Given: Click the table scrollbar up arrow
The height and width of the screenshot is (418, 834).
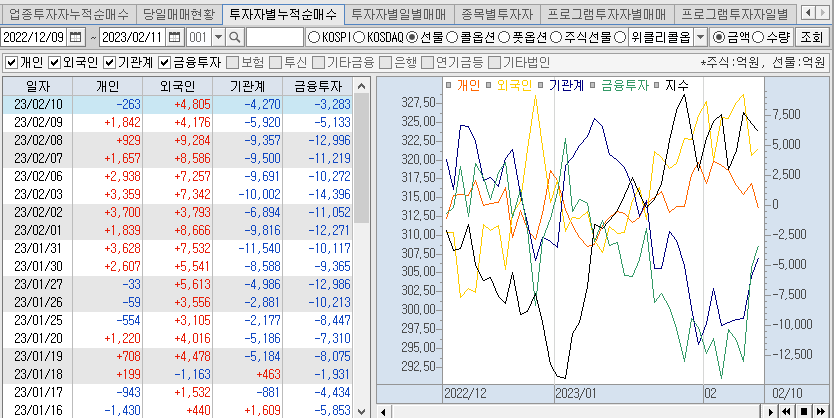Looking at the screenshot, I should pos(361,86).
